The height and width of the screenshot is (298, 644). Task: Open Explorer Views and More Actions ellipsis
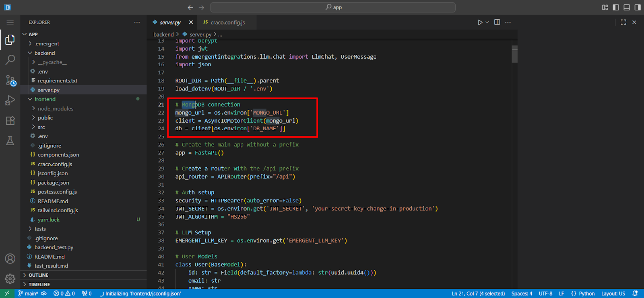pyautogui.click(x=137, y=23)
